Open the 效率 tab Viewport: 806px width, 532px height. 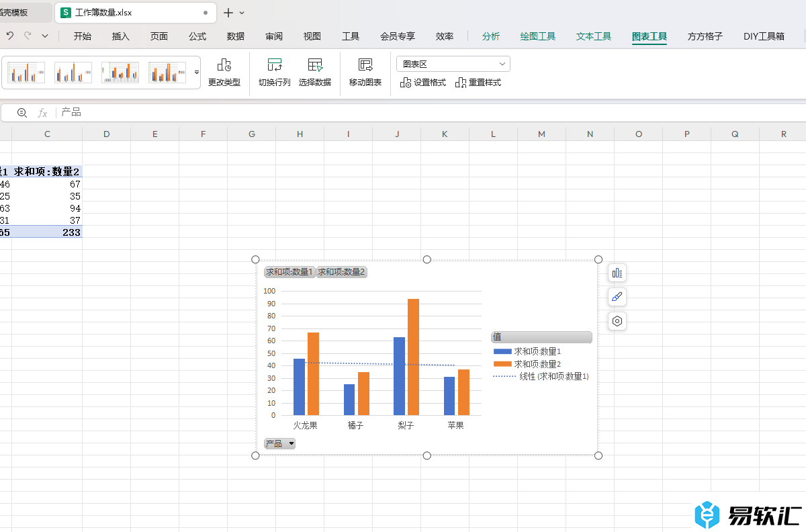(x=445, y=36)
